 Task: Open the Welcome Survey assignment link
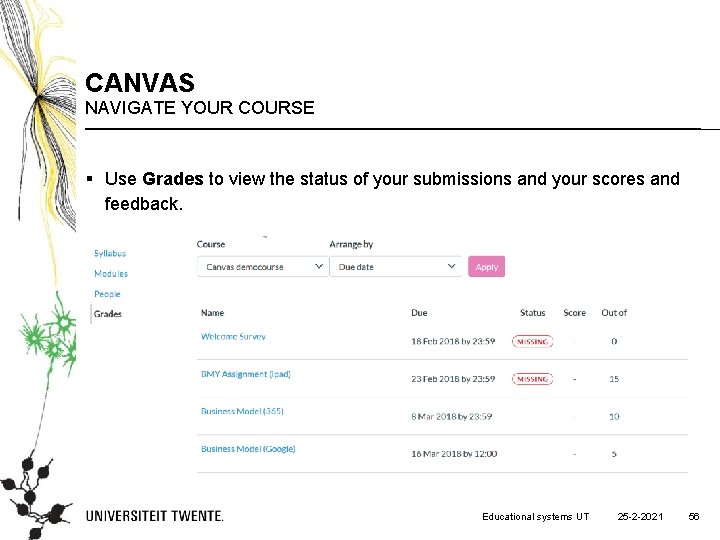233,337
